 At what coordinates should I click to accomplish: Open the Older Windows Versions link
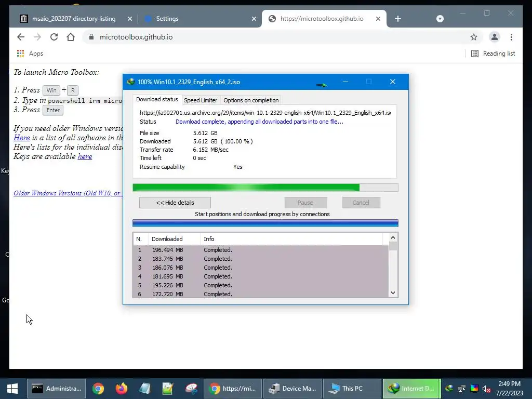click(x=68, y=193)
